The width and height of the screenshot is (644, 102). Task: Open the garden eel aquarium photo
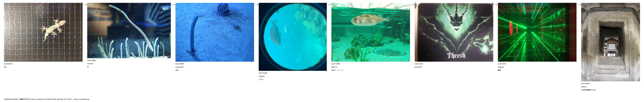(x=129, y=30)
